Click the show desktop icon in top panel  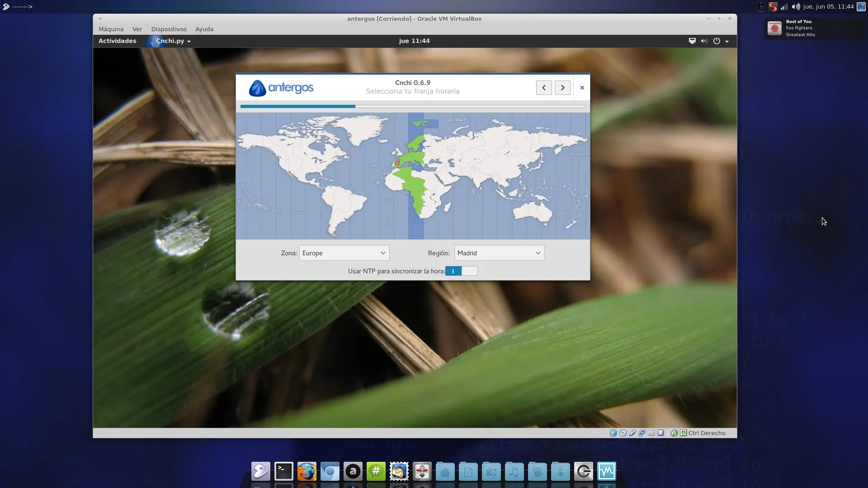pos(861,7)
